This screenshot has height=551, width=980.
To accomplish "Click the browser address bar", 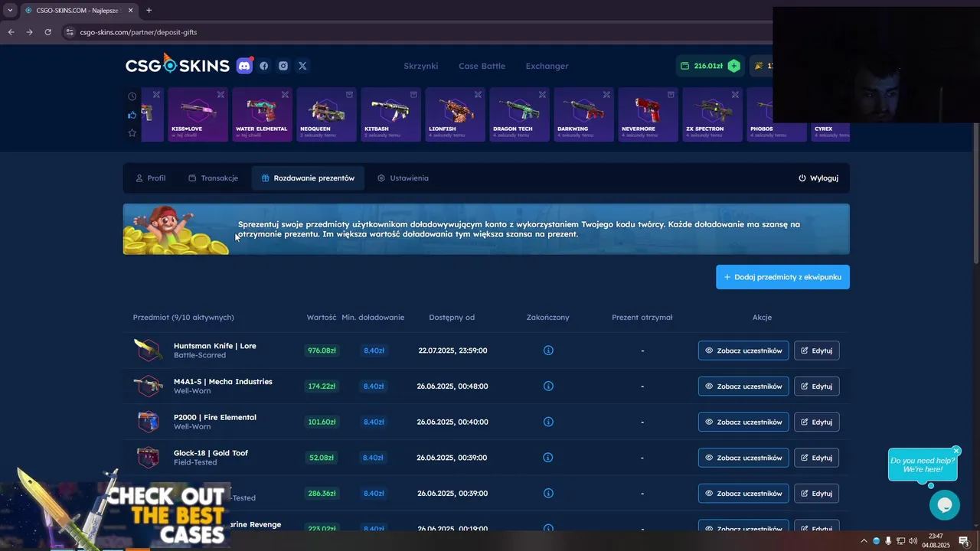I will coord(417,32).
